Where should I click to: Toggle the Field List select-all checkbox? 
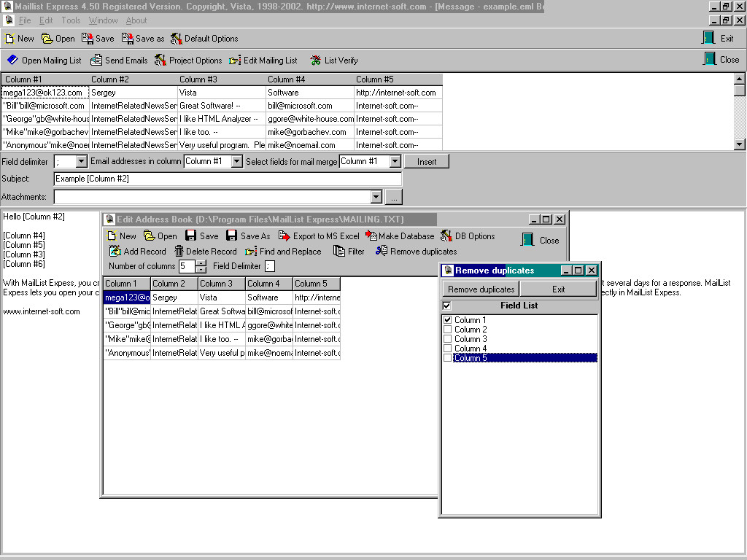447,306
